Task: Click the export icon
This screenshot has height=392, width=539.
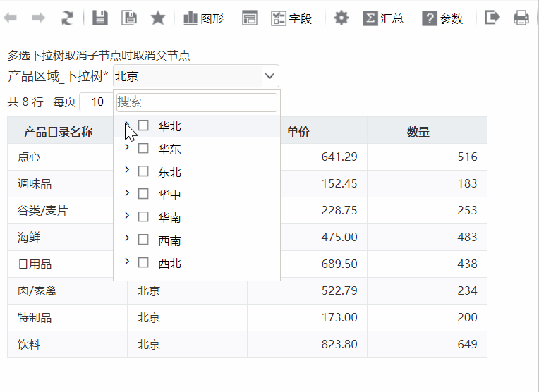Action: tap(492, 18)
